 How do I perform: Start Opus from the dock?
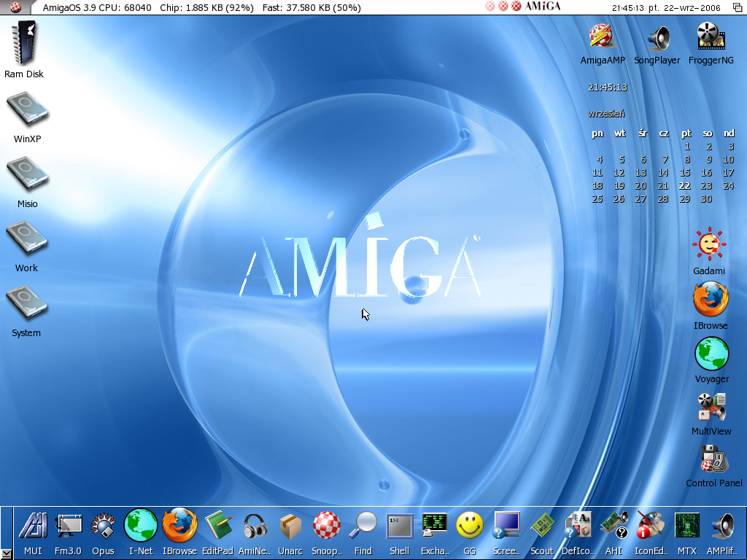[103, 526]
